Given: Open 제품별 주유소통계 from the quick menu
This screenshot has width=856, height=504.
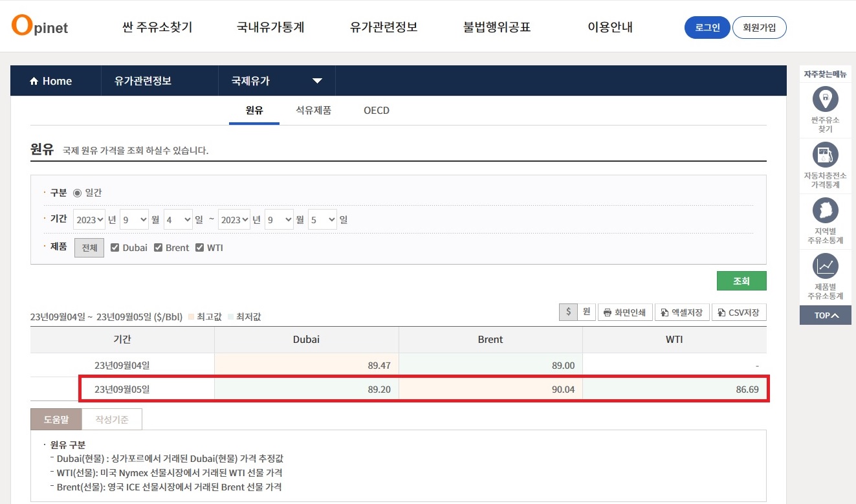Looking at the screenshot, I should [825, 268].
